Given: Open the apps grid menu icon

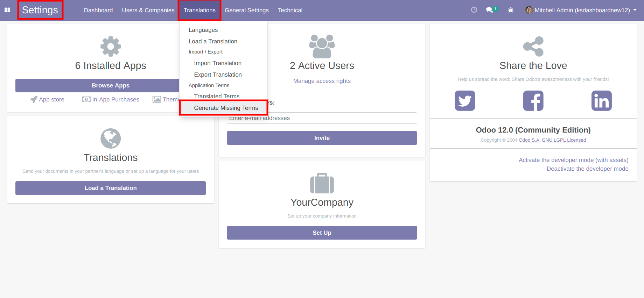Looking at the screenshot, I should [7, 10].
